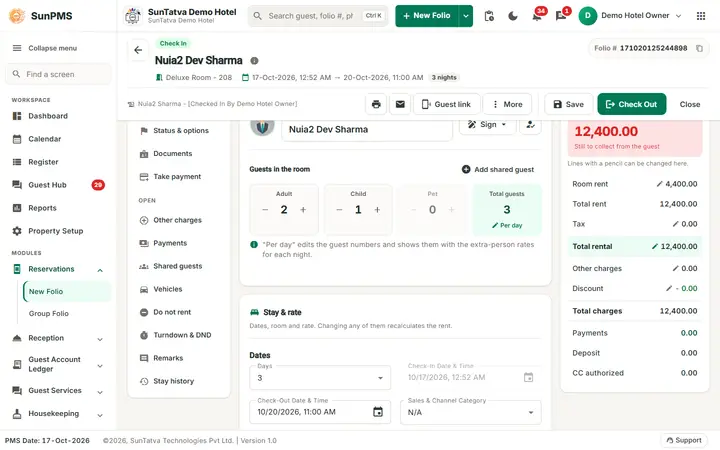Open Register in the sidebar

[x=58, y=162]
